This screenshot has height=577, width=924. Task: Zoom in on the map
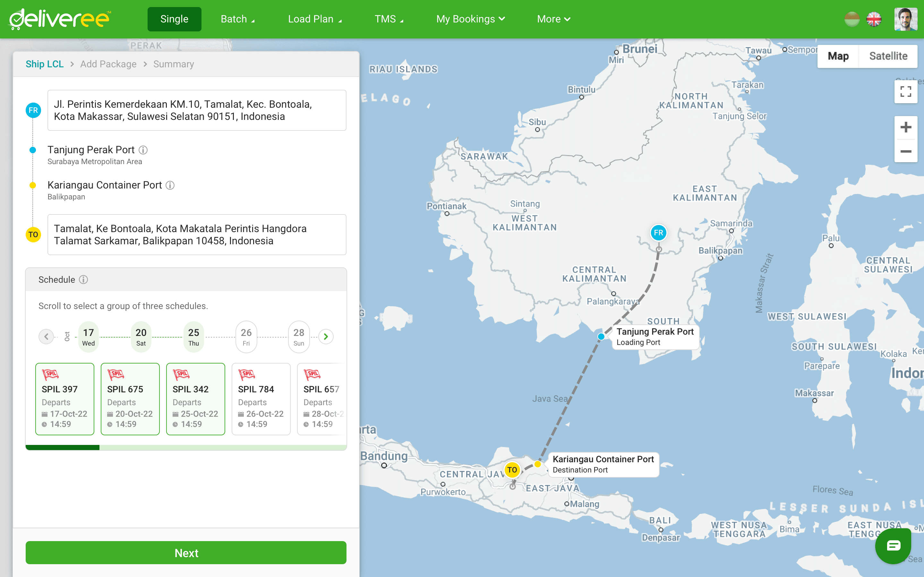pyautogui.click(x=905, y=127)
